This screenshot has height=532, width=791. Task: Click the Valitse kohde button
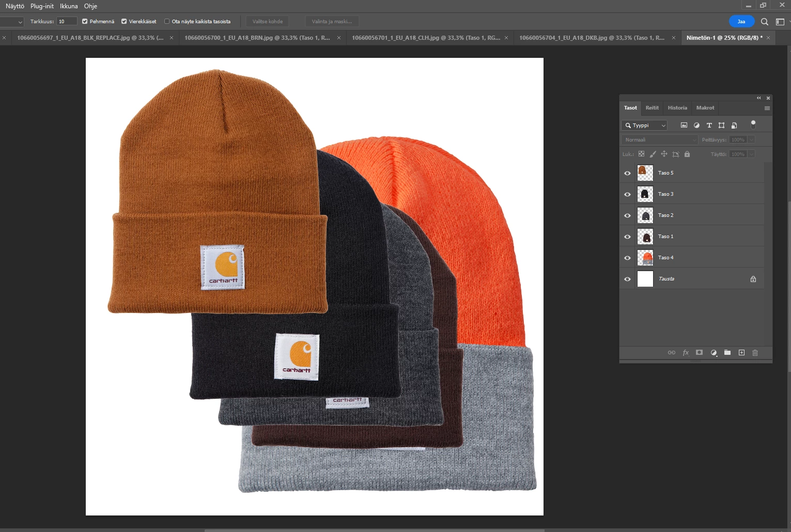(x=268, y=22)
